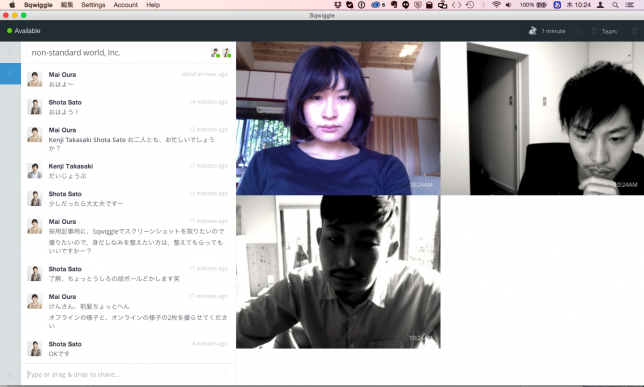The width and height of the screenshot is (644, 387).
Task: Click Shota Sato name above OKです
Action: [x=65, y=344]
